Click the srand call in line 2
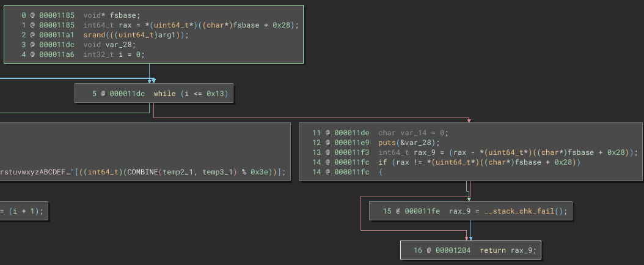Image resolution: width=644 pixels, height=265 pixels. click(136, 35)
